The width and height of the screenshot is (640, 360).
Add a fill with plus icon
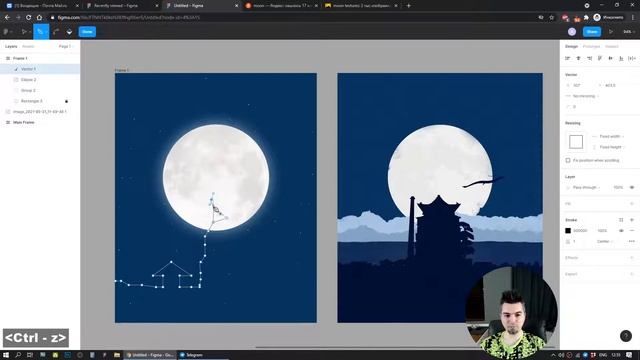pyautogui.click(x=632, y=203)
